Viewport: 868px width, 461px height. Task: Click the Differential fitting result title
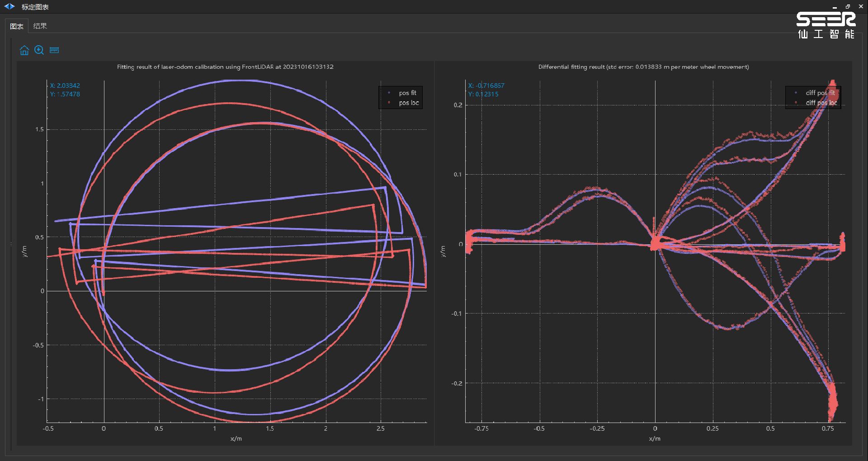643,67
